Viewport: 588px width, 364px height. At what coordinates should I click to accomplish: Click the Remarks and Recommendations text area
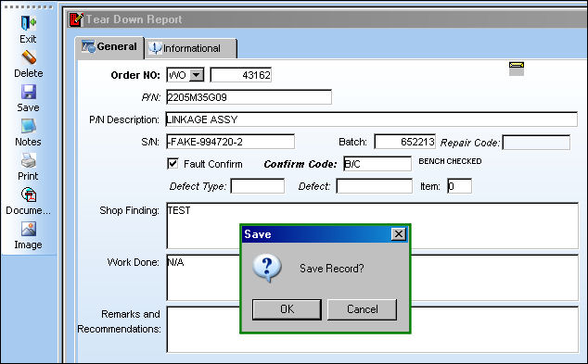(373, 330)
